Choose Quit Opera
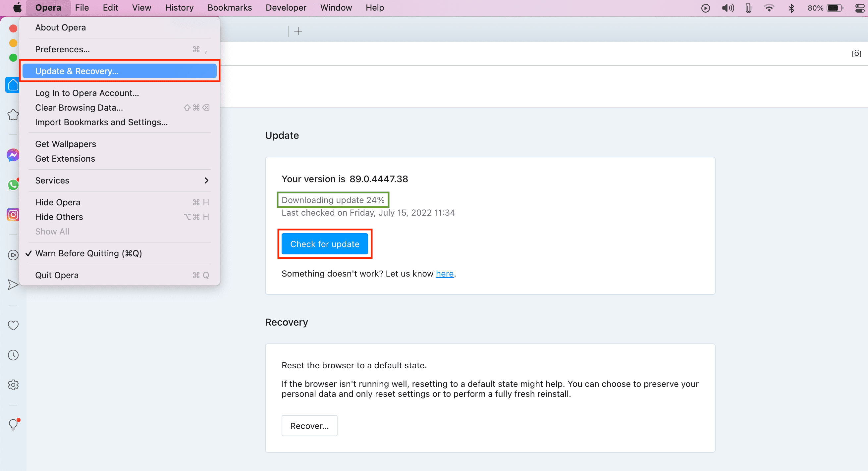 pyautogui.click(x=120, y=275)
